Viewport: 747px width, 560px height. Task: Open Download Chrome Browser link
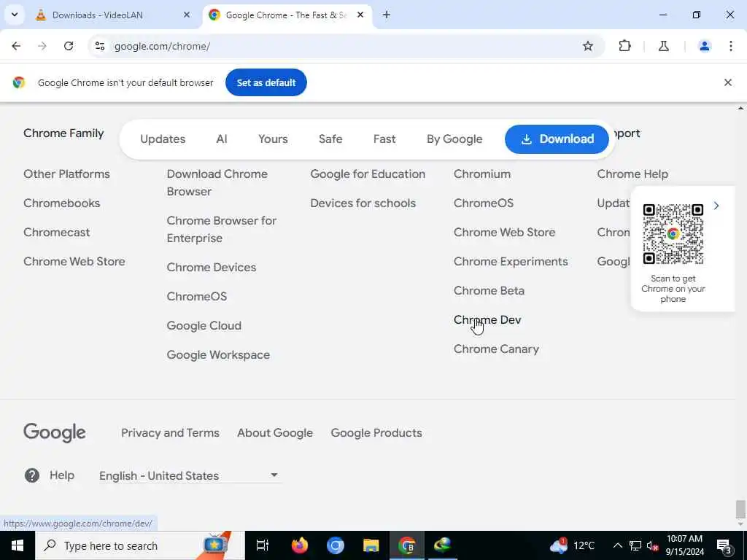coord(217,183)
